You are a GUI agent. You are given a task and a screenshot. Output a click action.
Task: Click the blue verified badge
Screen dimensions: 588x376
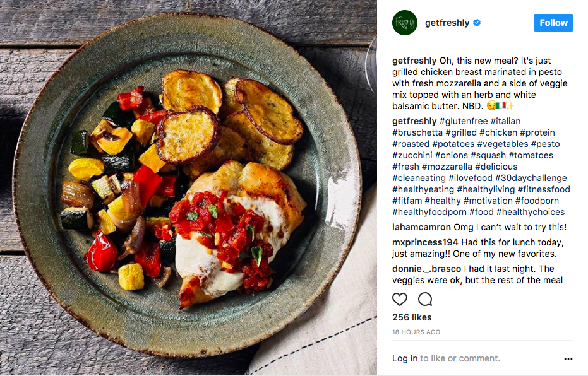(477, 23)
